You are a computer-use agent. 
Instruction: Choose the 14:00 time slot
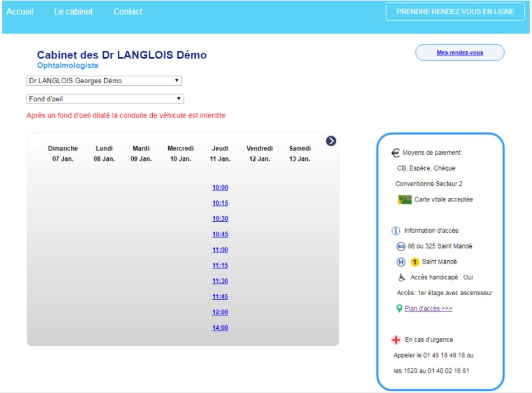[x=220, y=328]
